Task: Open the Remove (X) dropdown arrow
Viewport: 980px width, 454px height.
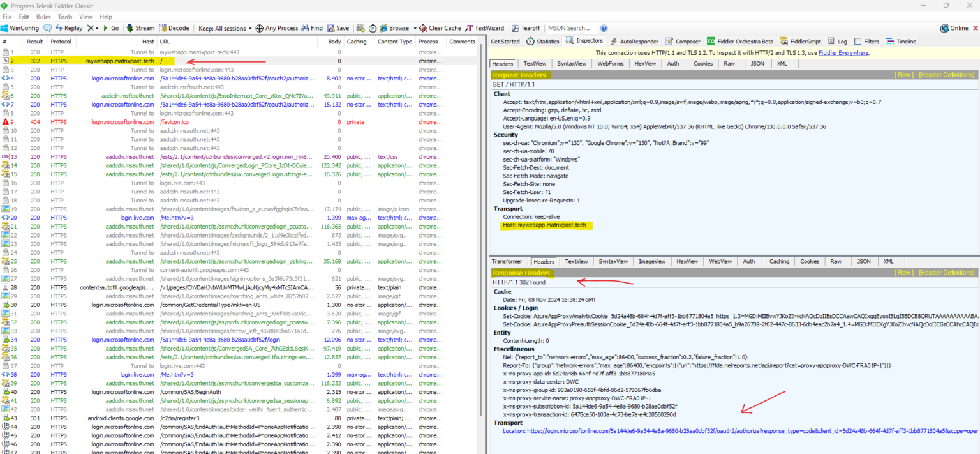Action: pos(97,28)
